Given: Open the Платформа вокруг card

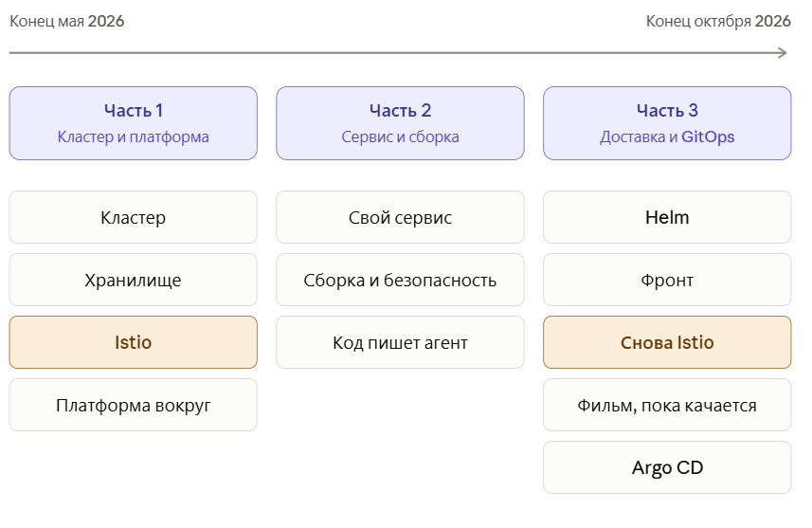Looking at the screenshot, I should (x=133, y=405).
